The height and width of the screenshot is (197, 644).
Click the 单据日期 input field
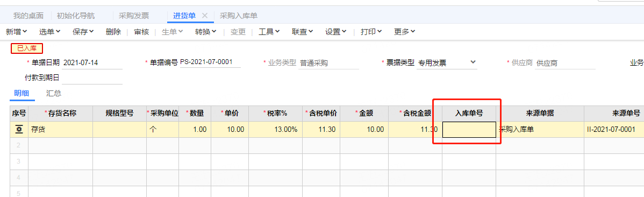[x=92, y=63]
